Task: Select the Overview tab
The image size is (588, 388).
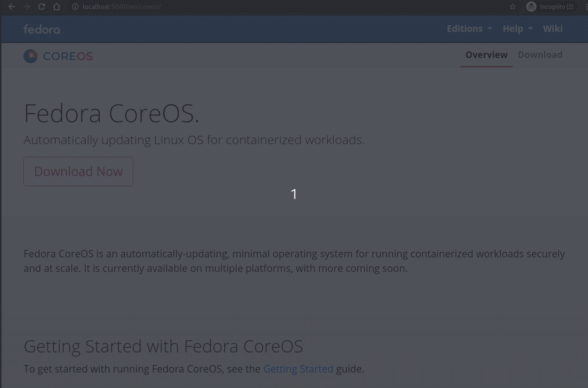Action: tap(486, 55)
